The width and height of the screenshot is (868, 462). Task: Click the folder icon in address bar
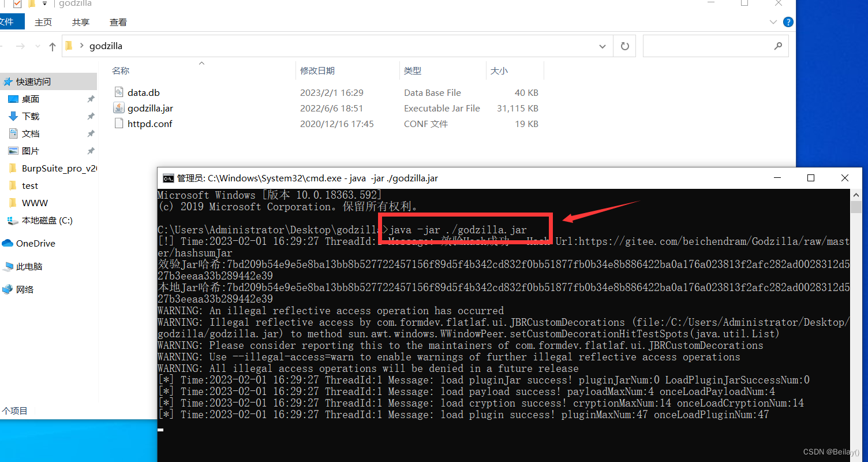tap(69, 46)
